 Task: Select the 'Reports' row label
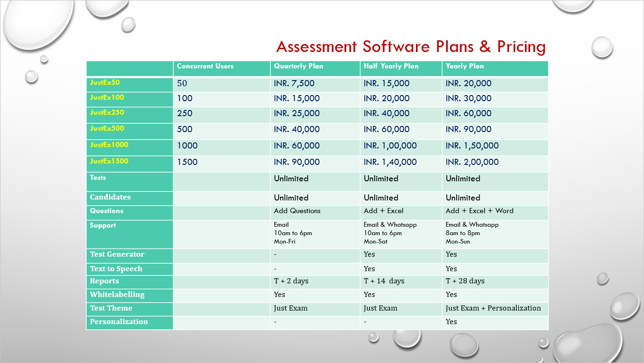coord(104,281)
